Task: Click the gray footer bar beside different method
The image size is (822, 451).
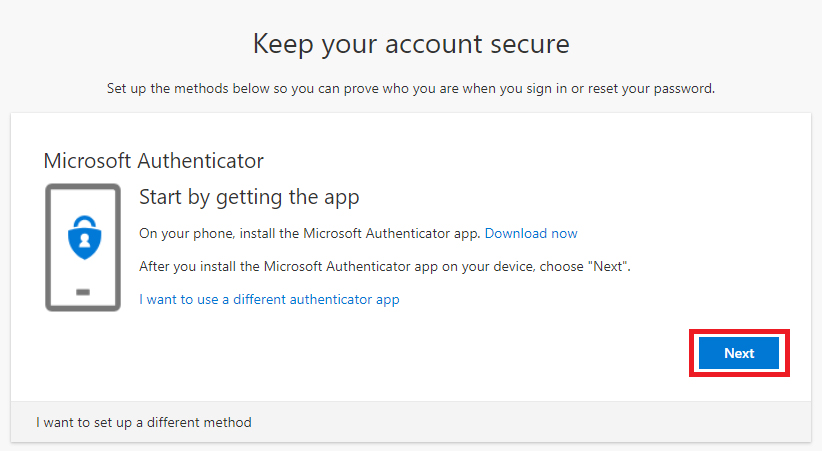Action: click(524, 422)
